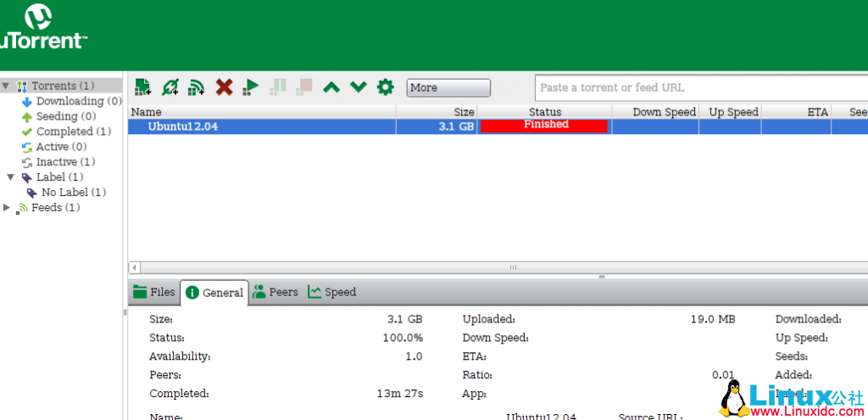868x420 pixels.
Task: Click the 100.0% status value
Action: 403,338
